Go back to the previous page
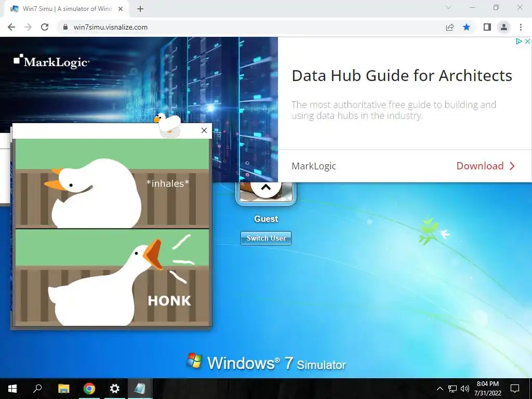This screenshot has width=532, height=399. point(11,27)
